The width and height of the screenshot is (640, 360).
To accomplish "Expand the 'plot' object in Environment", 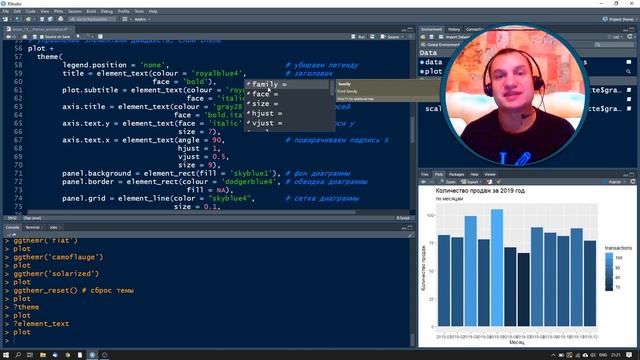I will pyautogui.click(x=422, y=72).
